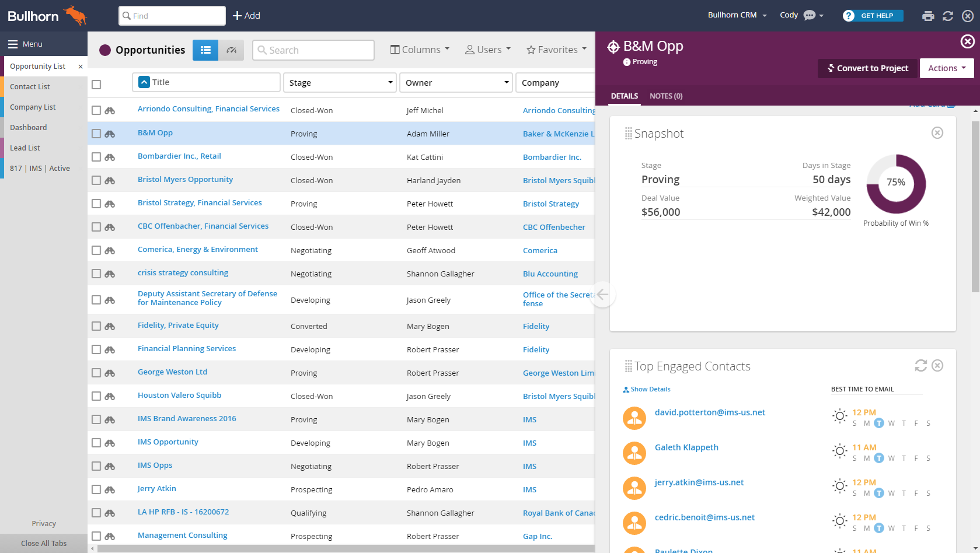Screen dimensions: 980x553
Task: Tick the checkbox for B&M Opp row
Action: click(96, 134)
